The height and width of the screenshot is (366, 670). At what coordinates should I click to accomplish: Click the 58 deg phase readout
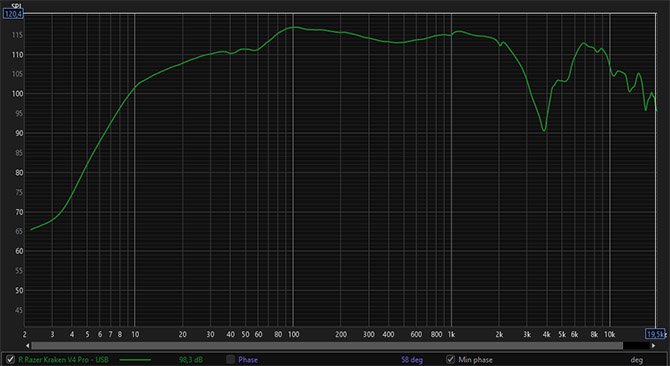coord(411,360)
